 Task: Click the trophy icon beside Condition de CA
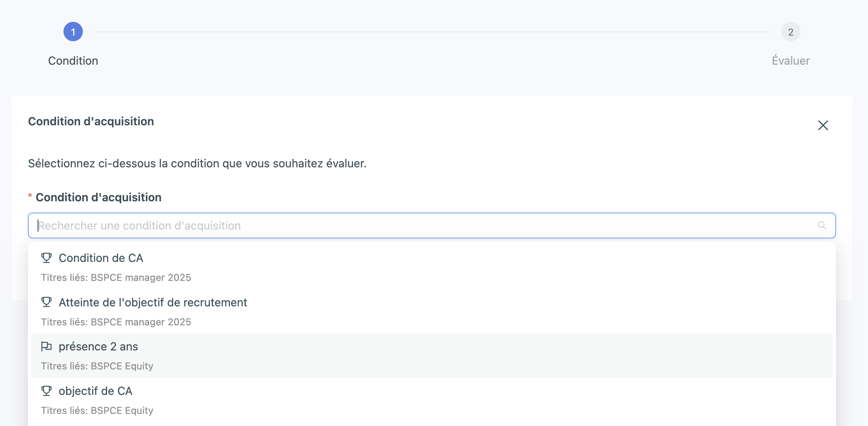point(46,258)
